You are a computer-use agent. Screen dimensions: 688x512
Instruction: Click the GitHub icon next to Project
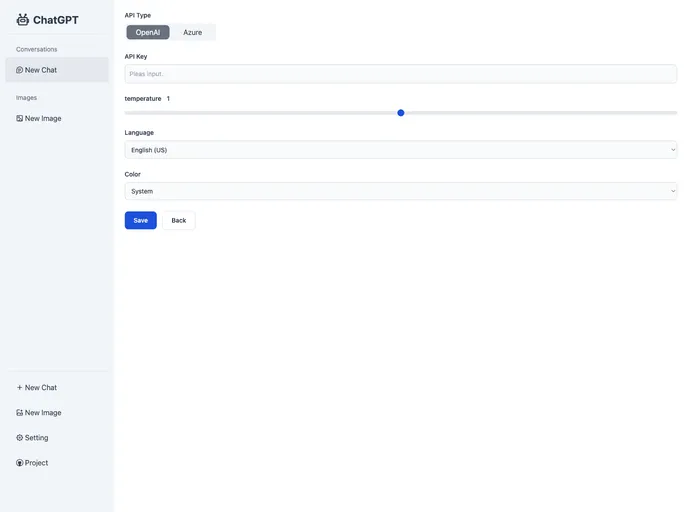(19, 462)
